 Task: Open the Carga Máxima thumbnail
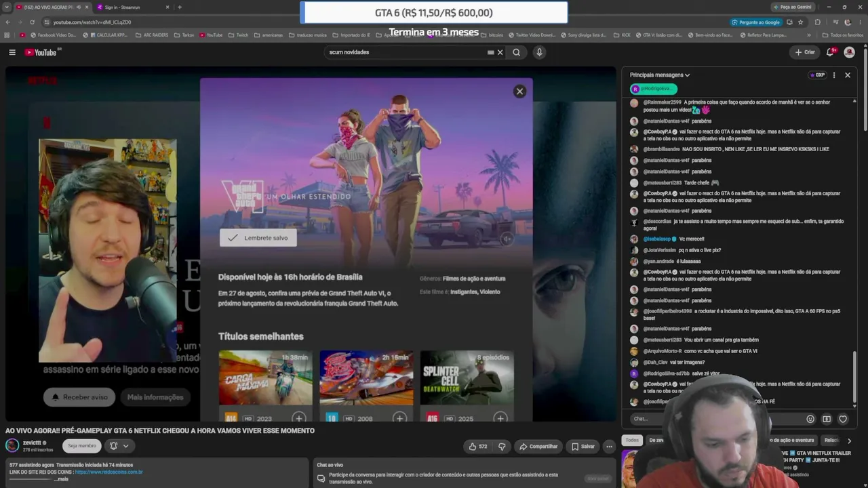265,378
